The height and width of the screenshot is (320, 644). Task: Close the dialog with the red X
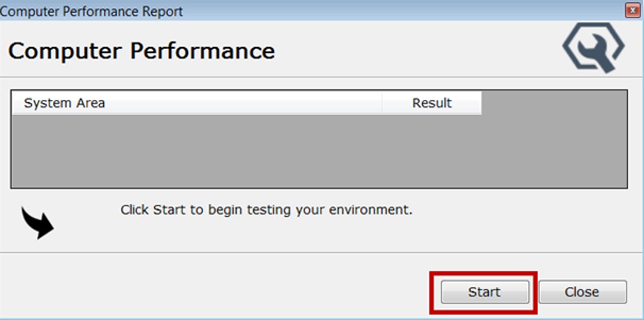click(633, 10)
